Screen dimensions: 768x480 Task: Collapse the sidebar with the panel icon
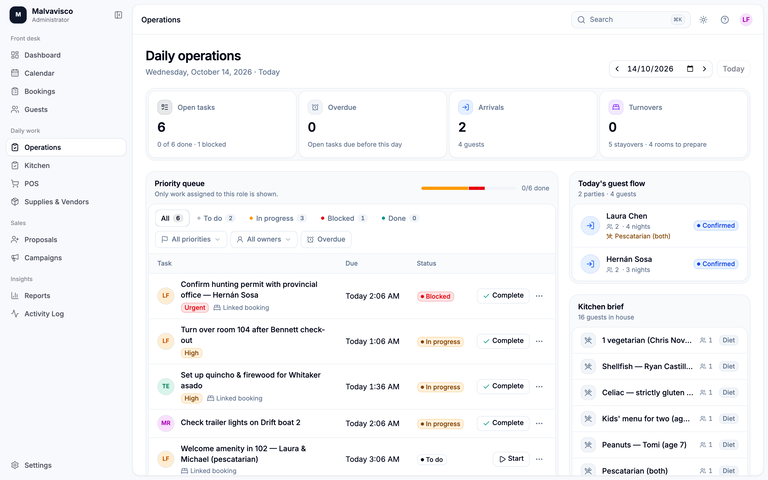(x=118, y=15)
